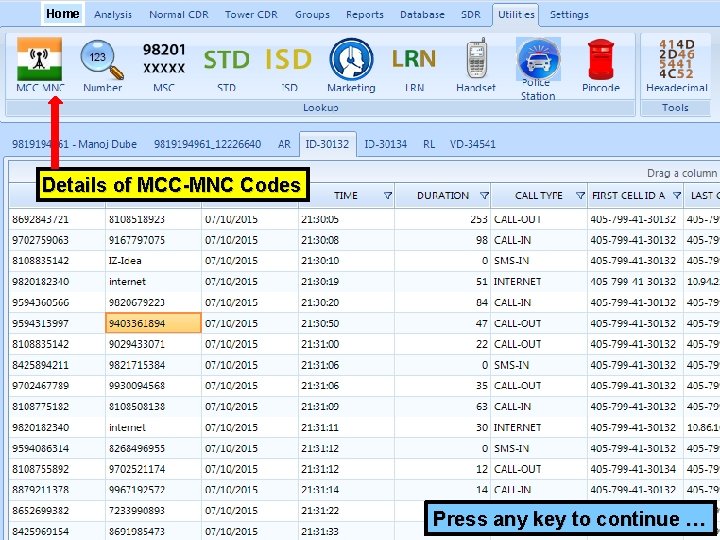Screen dimensions: 720x540
Task: Switch to the Groups ribbon tab
Action: 312,15
